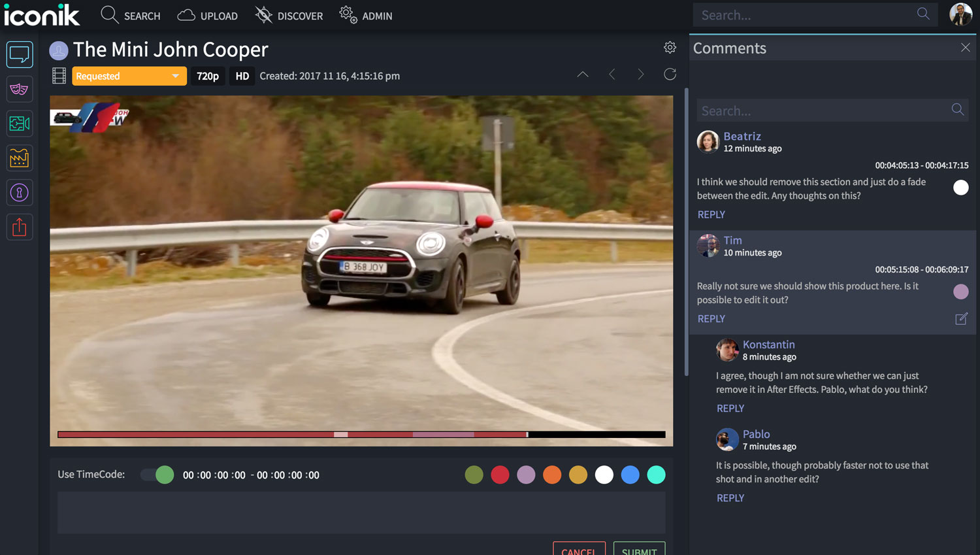
Task: Edit Tim's comment with pencil icon
Action: click(961, 319)
